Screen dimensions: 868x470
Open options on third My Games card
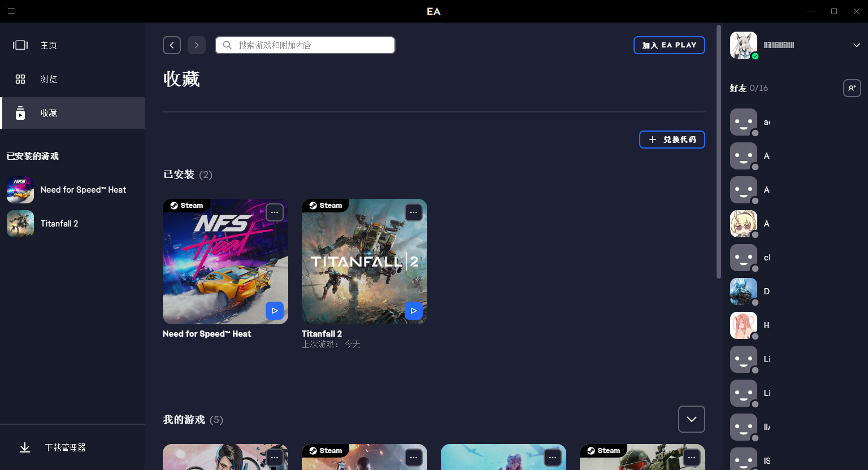point(553,458)
